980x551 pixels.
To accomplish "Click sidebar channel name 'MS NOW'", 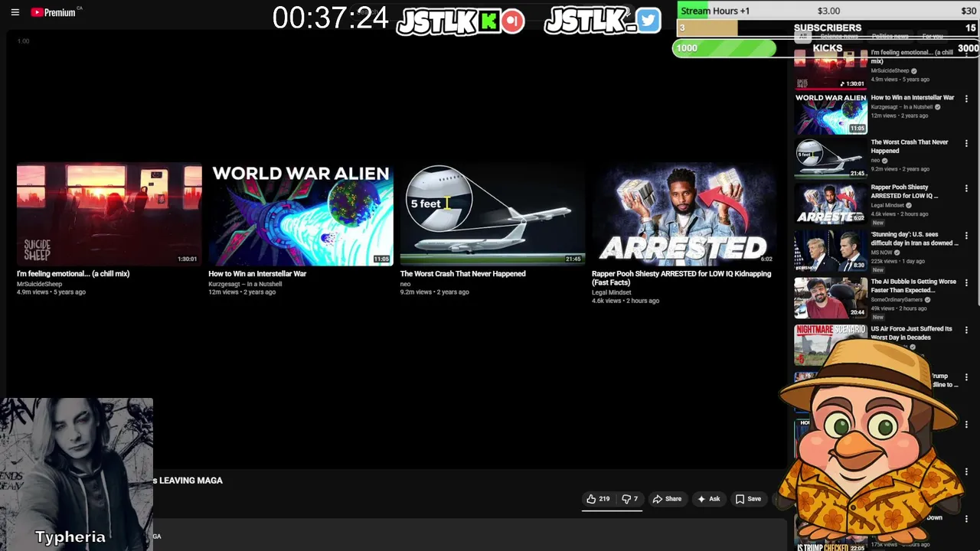I will [x=881, y=253].
